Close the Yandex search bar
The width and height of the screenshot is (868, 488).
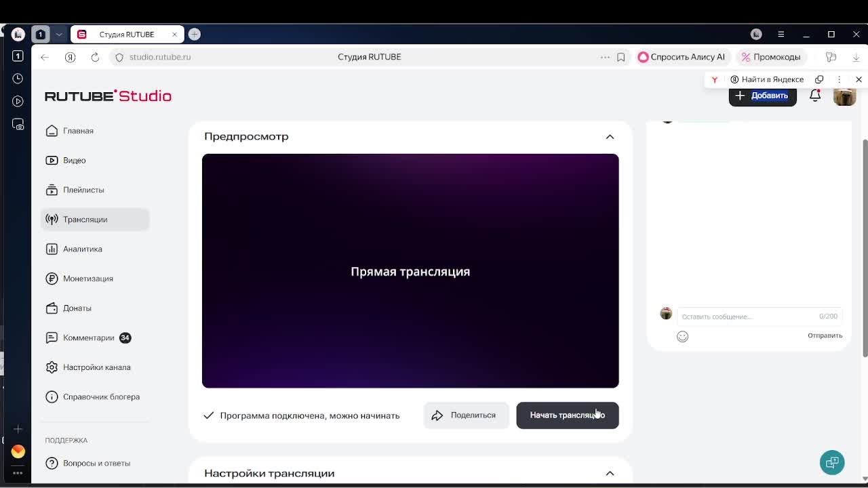click(x=859, y=79)
